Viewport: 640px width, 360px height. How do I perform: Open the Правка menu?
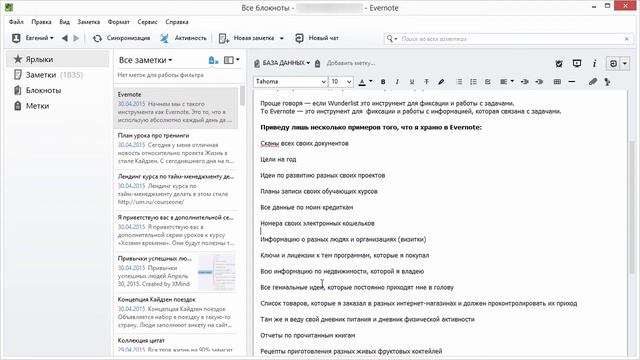click(x=42, y=22)
